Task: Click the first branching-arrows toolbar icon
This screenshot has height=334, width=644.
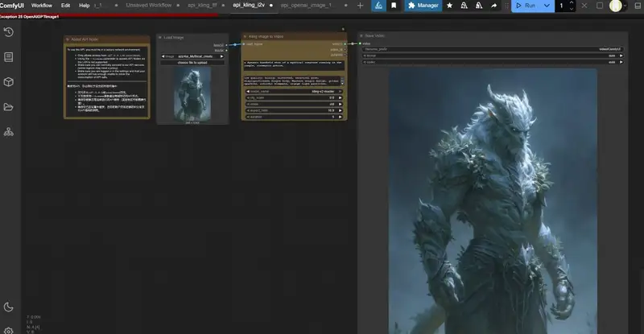Action: [464, 6]
